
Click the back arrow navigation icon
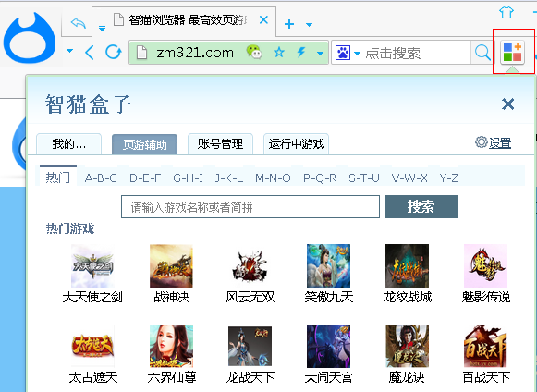90,53
